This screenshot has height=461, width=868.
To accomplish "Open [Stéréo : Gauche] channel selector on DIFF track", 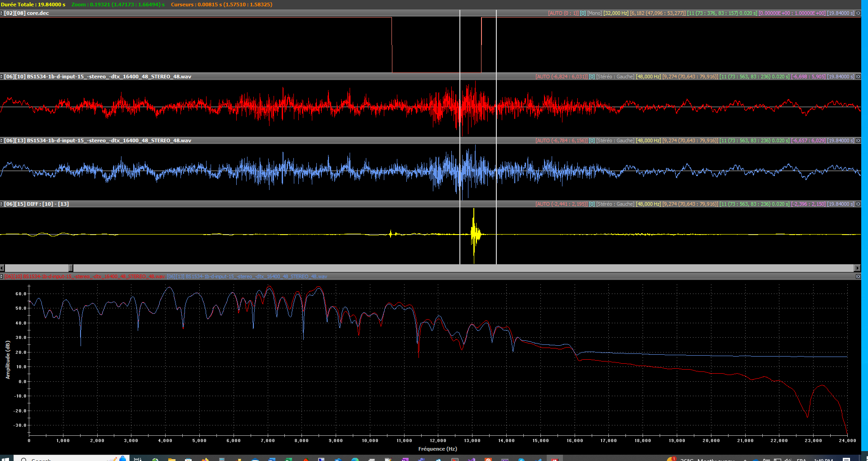I will tap(615, 204).
